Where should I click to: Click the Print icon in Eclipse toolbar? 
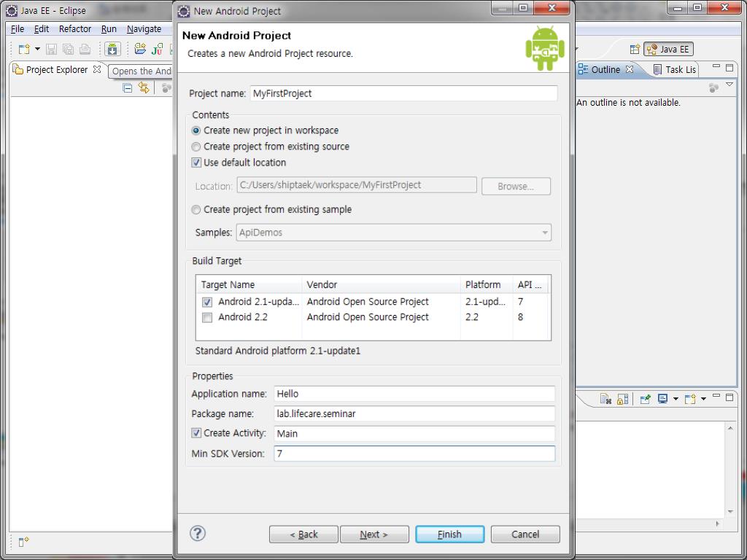(85, 49)
